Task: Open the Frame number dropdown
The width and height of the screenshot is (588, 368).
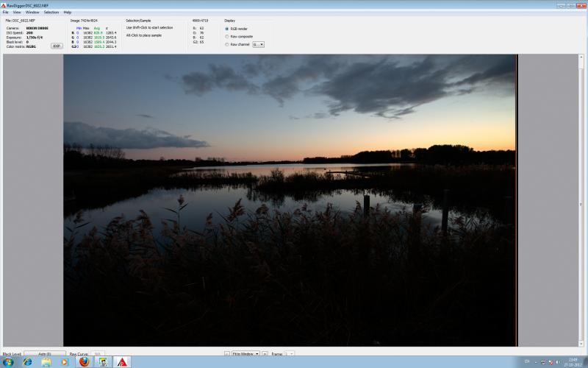Action: click(289, 354)
